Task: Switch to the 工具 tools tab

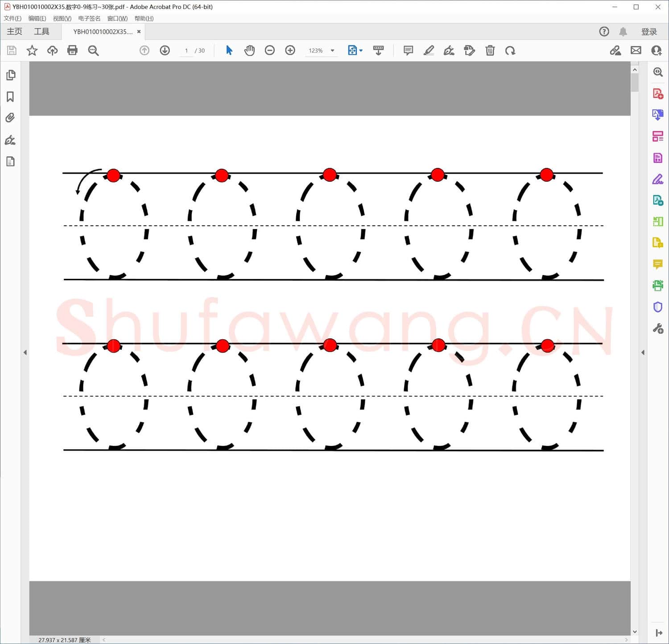Action: (x=41, y=32)
